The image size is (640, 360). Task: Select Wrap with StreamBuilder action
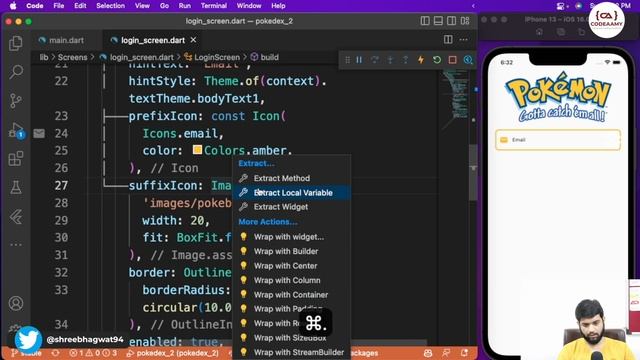291,352
